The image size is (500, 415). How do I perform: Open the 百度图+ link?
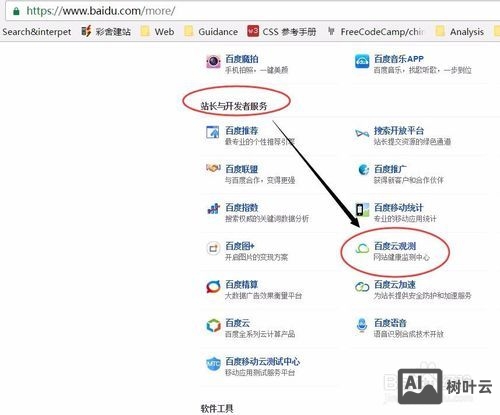240,246
